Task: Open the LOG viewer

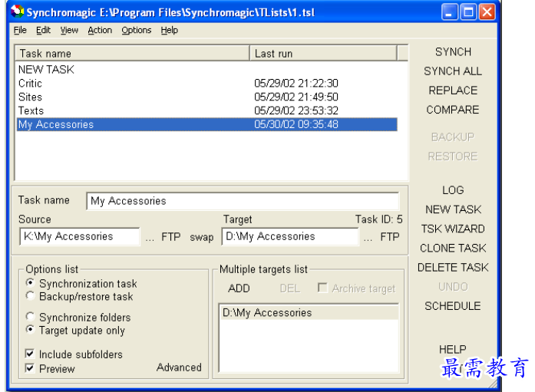Action: (x=453, y=190)
